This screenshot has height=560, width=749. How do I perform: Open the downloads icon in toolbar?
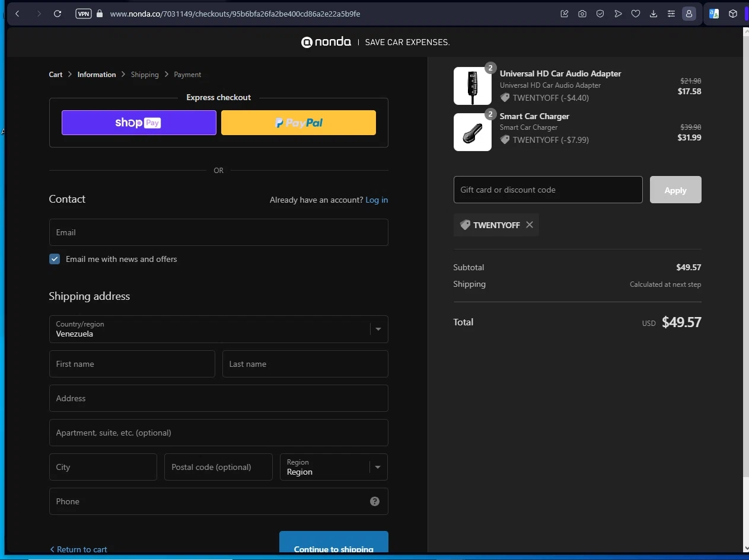point(654,14)
